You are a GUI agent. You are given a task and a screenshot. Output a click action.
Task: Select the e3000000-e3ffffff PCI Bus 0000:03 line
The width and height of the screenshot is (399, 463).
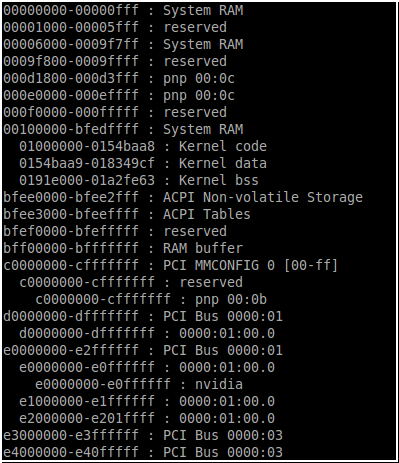coord(143,436)
